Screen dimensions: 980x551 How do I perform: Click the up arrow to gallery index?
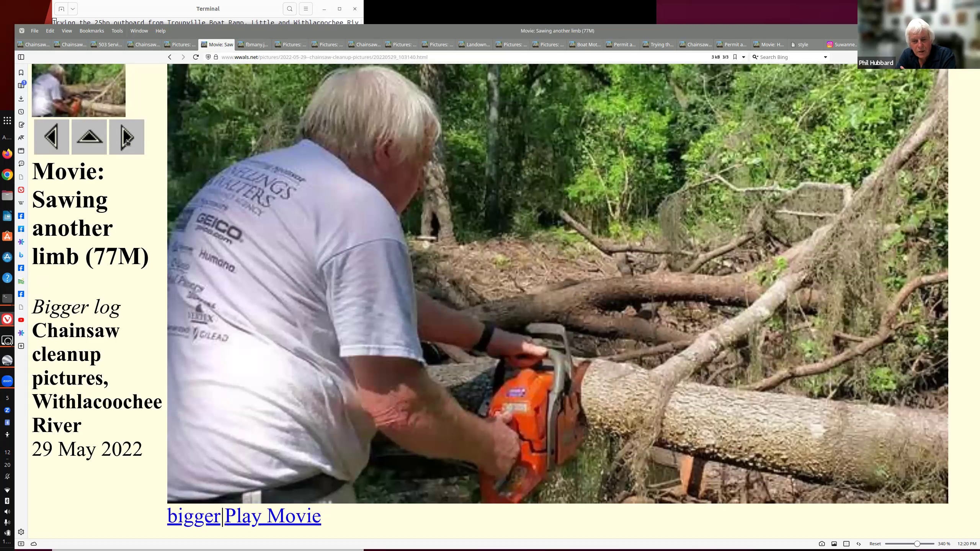click(x=89, y=137)
